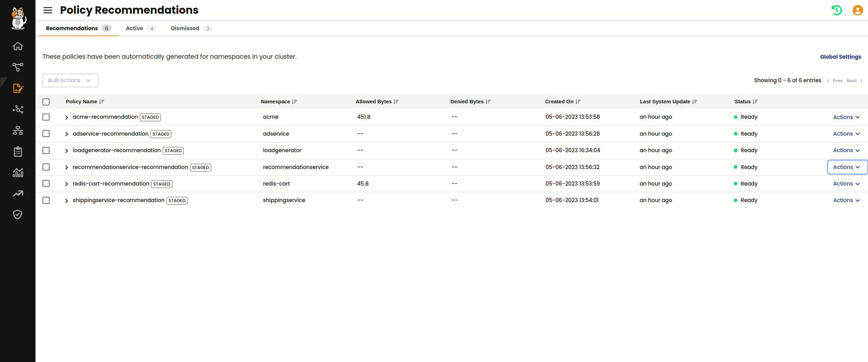
Task: Open the hamburger navigation menu
Action: (x=48, y=10)
